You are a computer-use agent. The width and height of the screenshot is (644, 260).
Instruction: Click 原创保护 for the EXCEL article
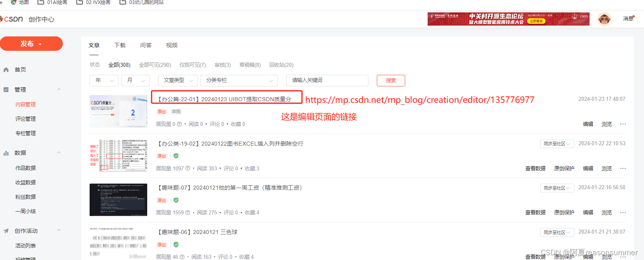coord(564,168)
